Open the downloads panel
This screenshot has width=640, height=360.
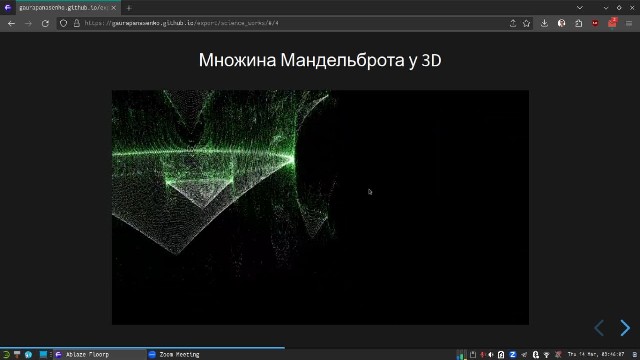[544, 23]
